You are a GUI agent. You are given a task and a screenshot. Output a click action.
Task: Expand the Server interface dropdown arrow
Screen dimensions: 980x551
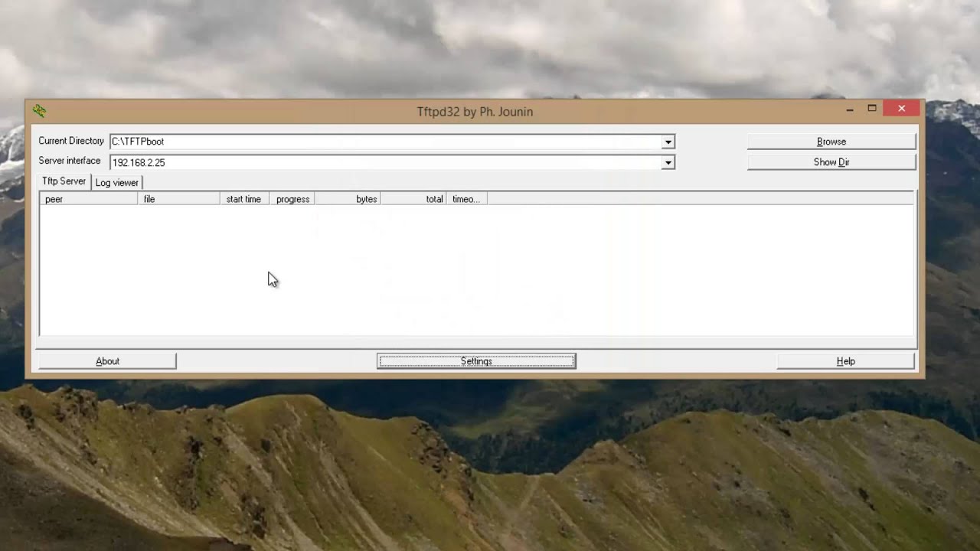click(x=668, y=162)
